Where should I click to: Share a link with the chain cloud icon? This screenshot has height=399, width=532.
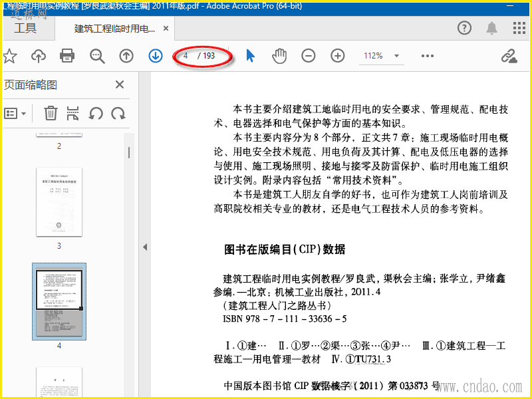(x=509, y=56)
